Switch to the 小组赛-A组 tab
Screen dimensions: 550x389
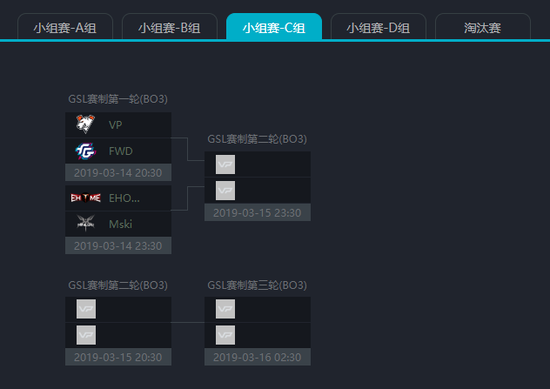(x=65, y=27)
